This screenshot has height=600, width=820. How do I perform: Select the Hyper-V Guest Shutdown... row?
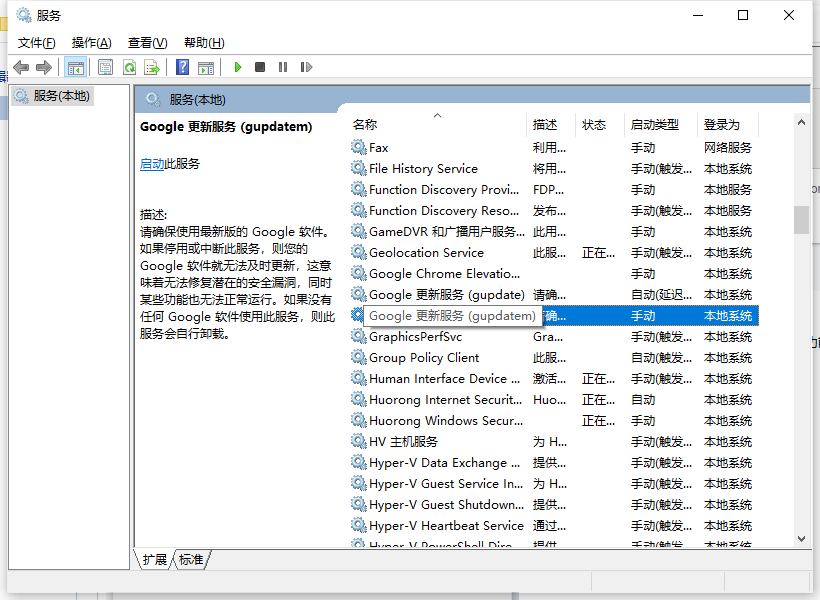pos(554,504)
